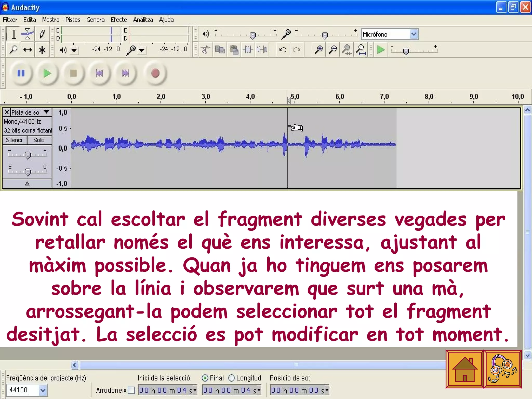The image size is (532, 399).
Task: Click the Zoom In icon
Action: point(318,49)
